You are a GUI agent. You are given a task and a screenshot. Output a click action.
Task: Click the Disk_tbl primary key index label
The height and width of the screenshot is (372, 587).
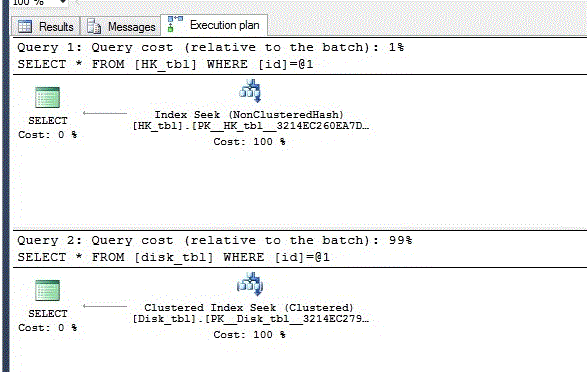pyautogui.click(x=251, y=319)
